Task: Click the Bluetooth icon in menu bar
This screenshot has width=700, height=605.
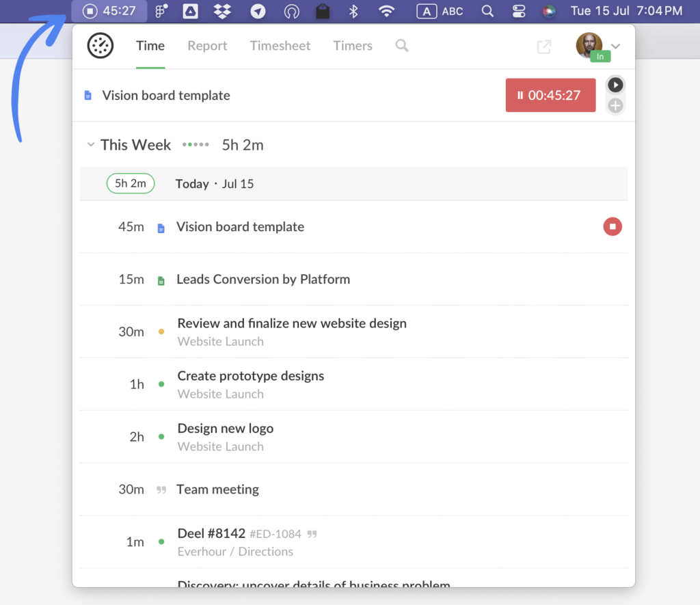Action: pyautogui.click(x=353, y=11)
